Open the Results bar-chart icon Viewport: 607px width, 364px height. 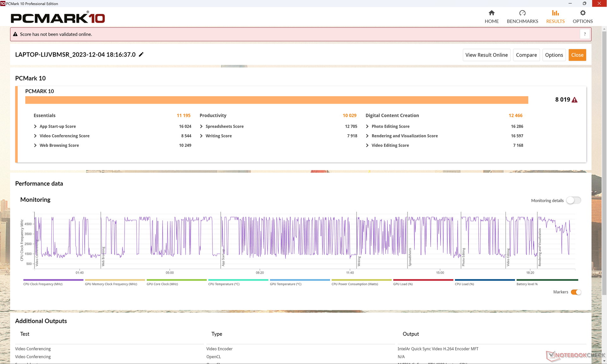(x=555, y=13)
